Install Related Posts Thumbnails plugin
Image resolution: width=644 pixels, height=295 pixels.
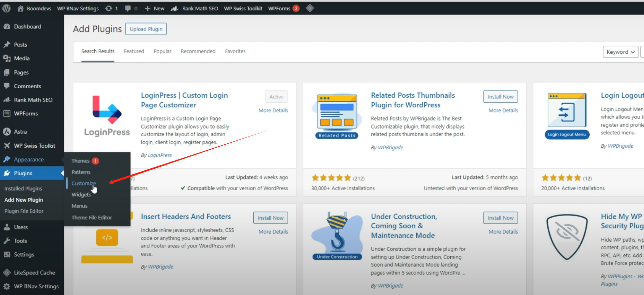click(x=500, y=97)
